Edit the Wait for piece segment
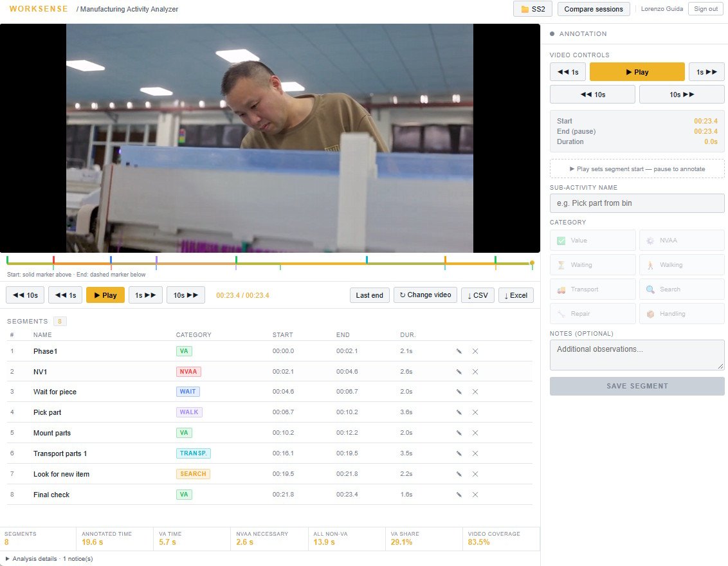This screenshot has height=566, width=728. [459, 392]
